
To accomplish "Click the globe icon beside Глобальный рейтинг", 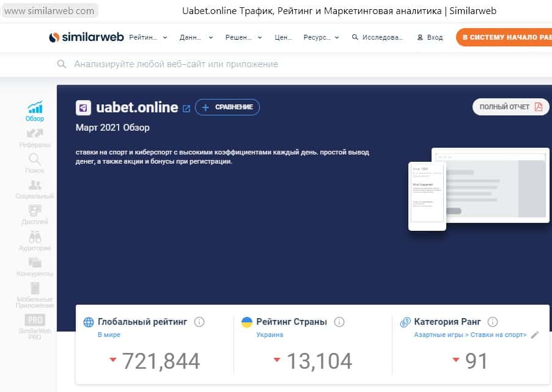I will [x=89, y=322].
